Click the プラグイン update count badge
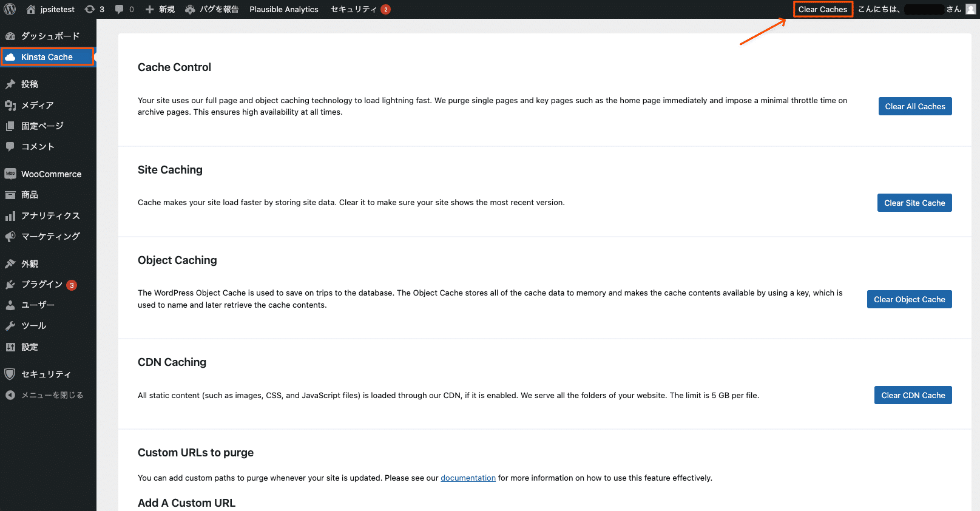 [72, 285]
